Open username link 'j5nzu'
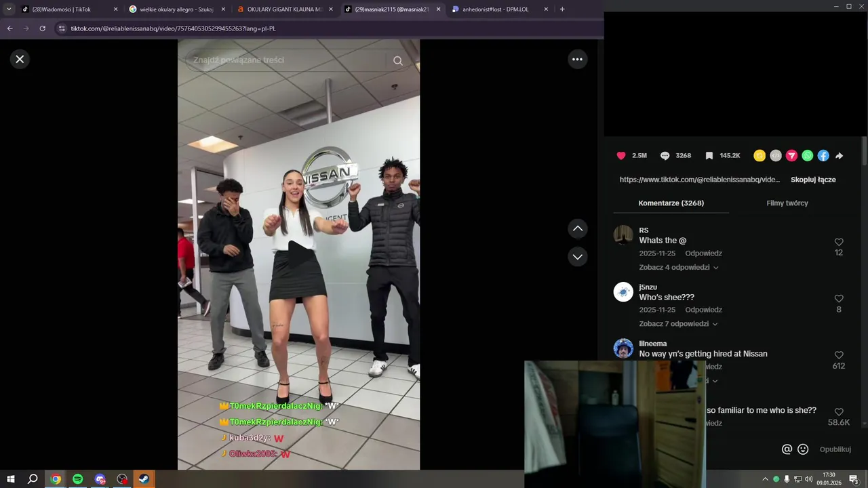Viewport: 868px width, 488px height. click(648, 287)
